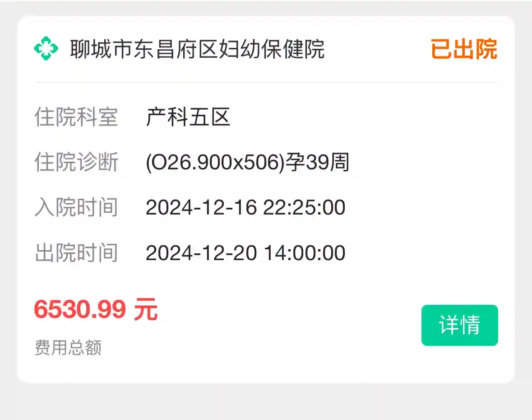Click the red 元 currency unit
This screenshot has height=420, width=532.
tap(146, 310)
